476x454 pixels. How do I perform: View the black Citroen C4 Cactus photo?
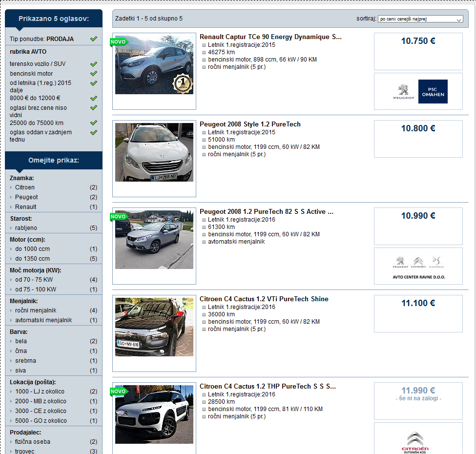coord(154,327)
